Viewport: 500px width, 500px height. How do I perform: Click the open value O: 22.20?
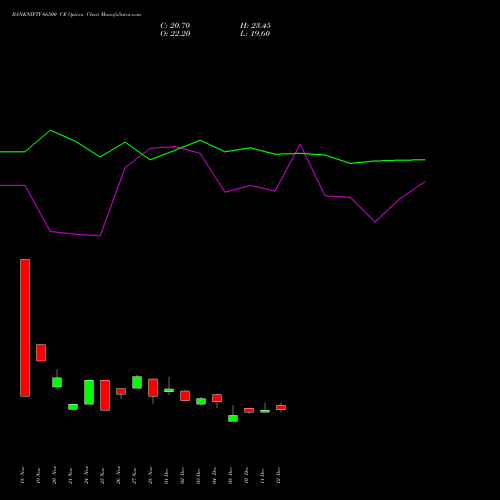[175, 34]
